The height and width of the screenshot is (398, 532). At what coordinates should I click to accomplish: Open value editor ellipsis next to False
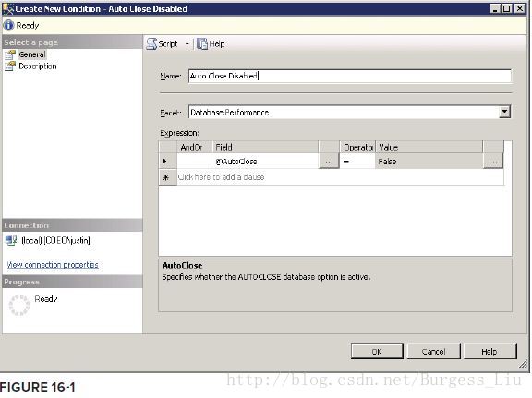click(x=493, y=162)
